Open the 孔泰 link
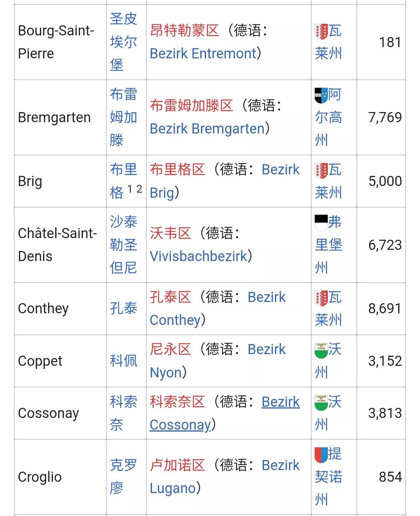The image size is (420, 516). click(123, 308)
